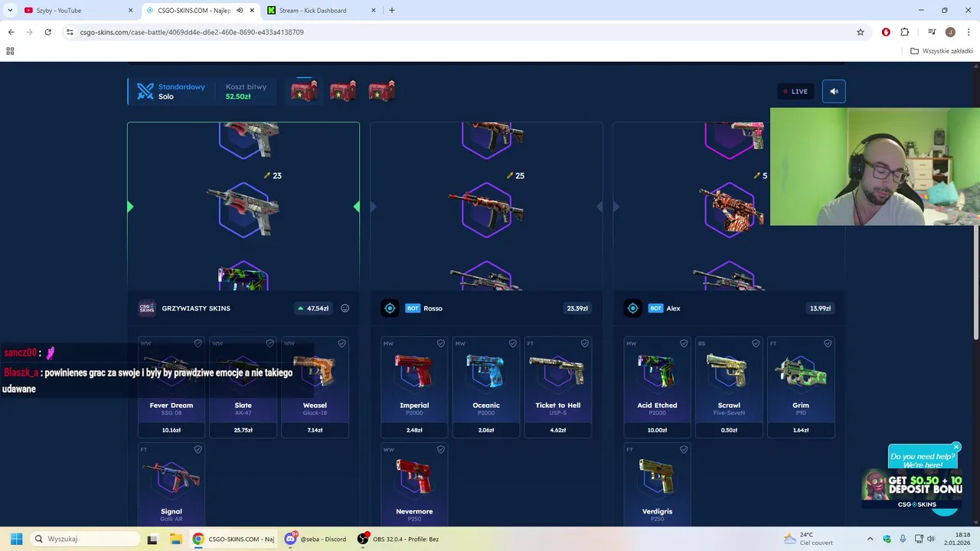The width and height of the screenshot is (980, 551).
Task: Click the LIVE indicator badge
Action: click(x=795, y=91)
